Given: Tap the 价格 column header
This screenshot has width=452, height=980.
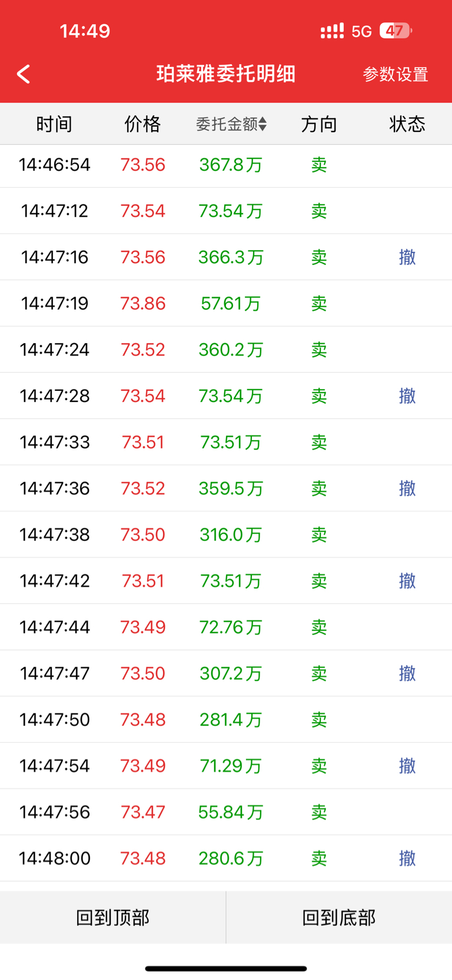Looking at the screenshot, I should click(142, 124).
